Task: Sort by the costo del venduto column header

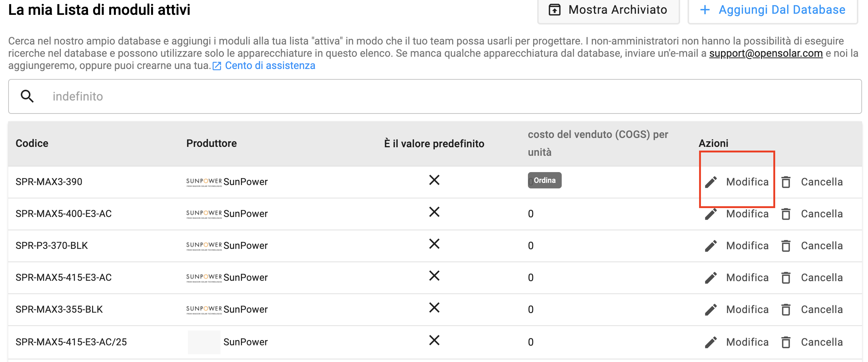Action: (x=598, y=144)
